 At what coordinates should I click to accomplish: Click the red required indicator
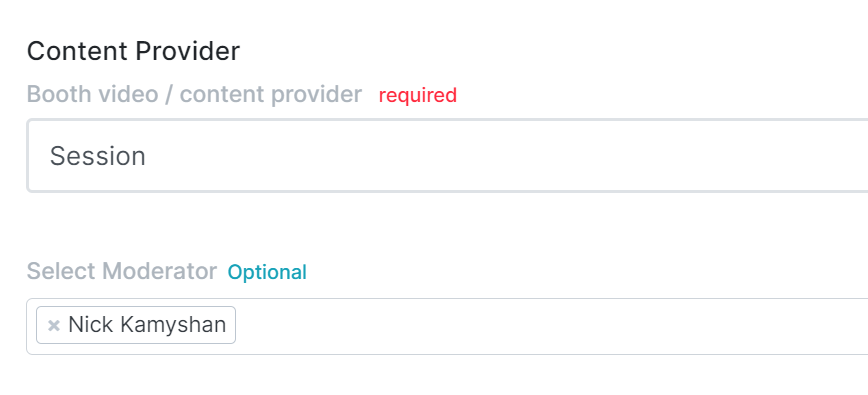tap(418, 95)
